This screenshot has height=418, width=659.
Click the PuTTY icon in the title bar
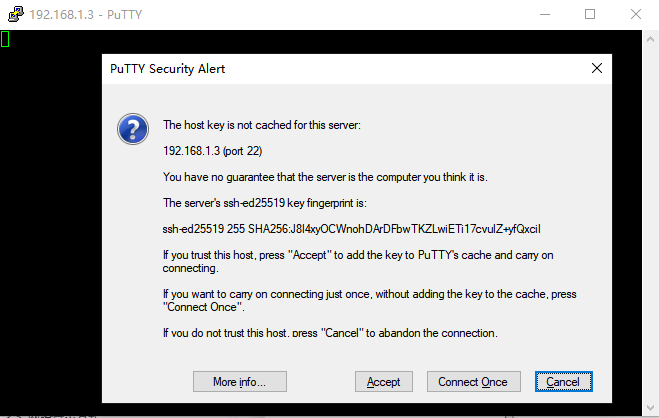pos(16,14)
